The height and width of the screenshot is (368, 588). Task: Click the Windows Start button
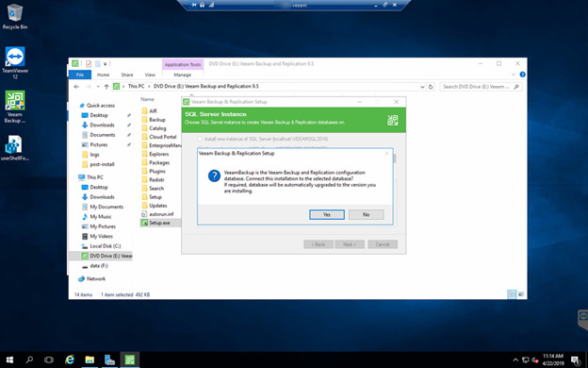pyautogui.click(x=9, y=360)
